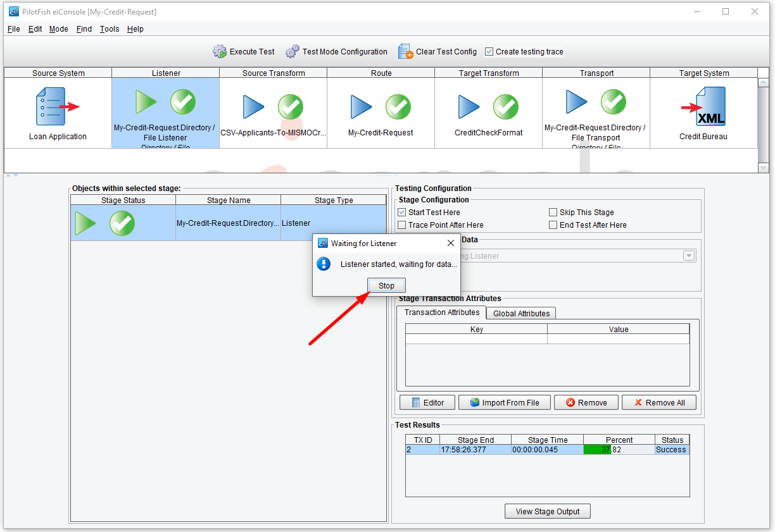The height and width of the screenshot is (532, 775).
Task: Enable End Test After Here checkbox
Action: coord(553,225)
